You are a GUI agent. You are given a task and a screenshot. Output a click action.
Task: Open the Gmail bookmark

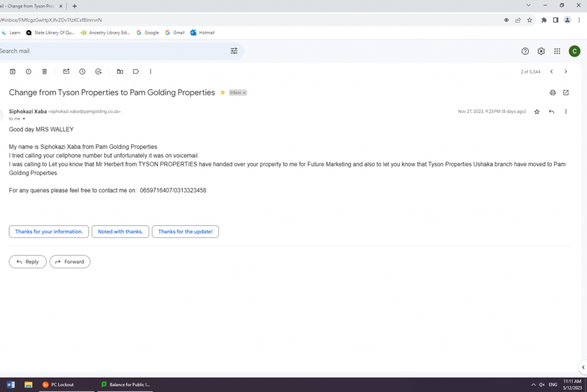click(x=175, y=33)
